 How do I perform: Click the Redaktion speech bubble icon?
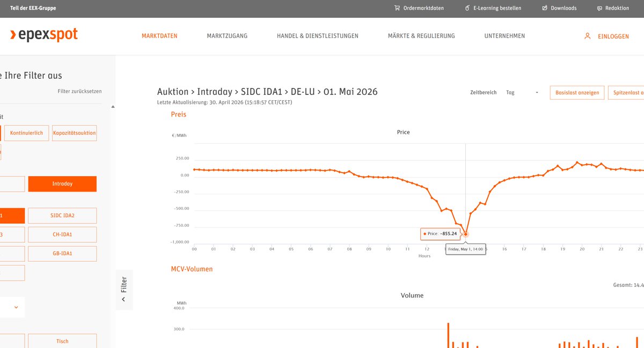599,8
